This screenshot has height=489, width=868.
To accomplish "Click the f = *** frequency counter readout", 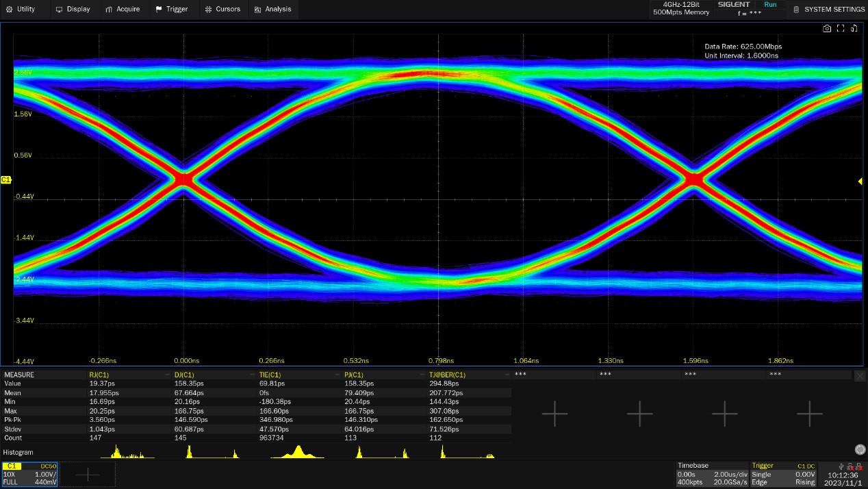I will 750,14.
